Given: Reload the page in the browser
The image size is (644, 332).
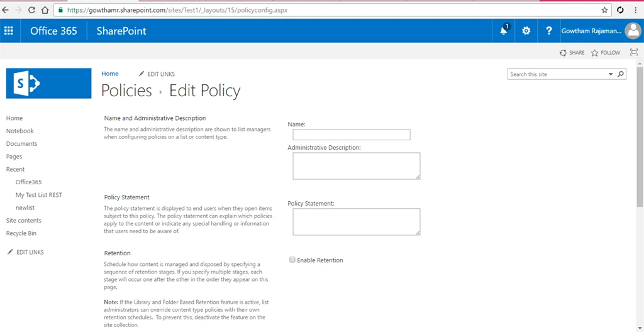Looking at the screenshot, I should pos(31,10).
